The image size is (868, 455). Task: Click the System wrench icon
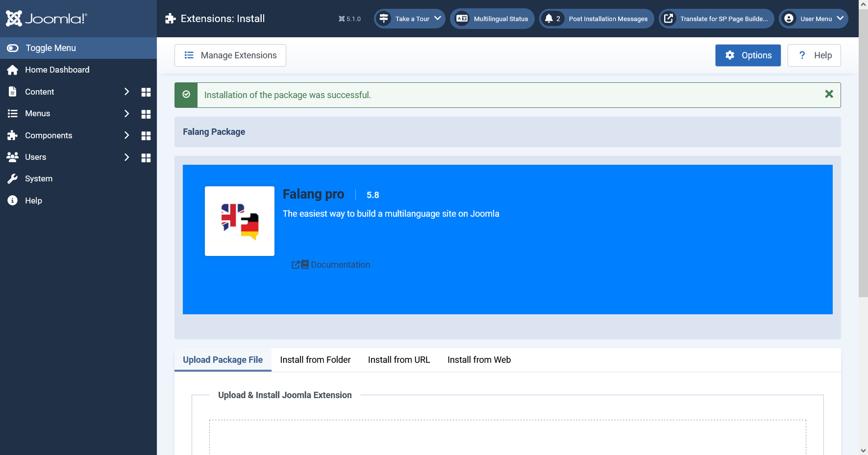[13, 178]
